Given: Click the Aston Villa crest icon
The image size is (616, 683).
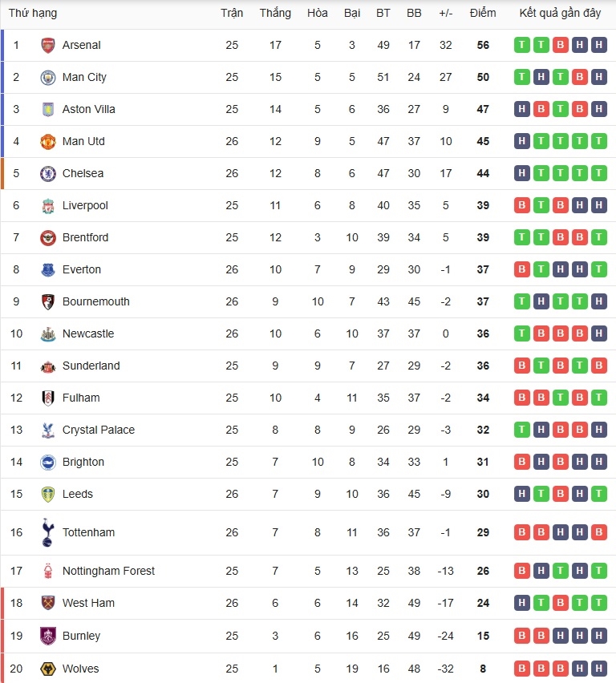Looking at the screenshot, I should (x=48, y=109).
